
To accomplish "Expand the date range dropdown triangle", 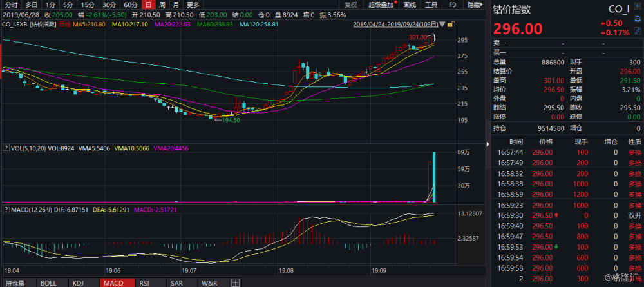I will pyautogui.click(x=441, y=25).
